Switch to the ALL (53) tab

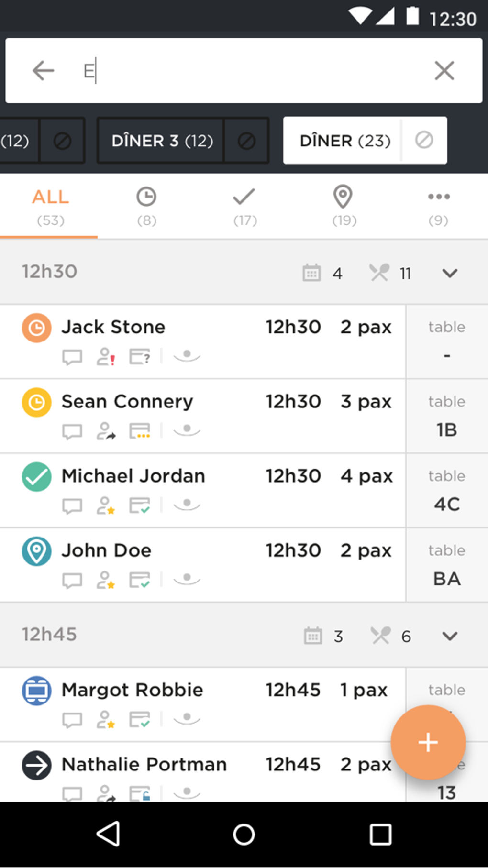49,206
